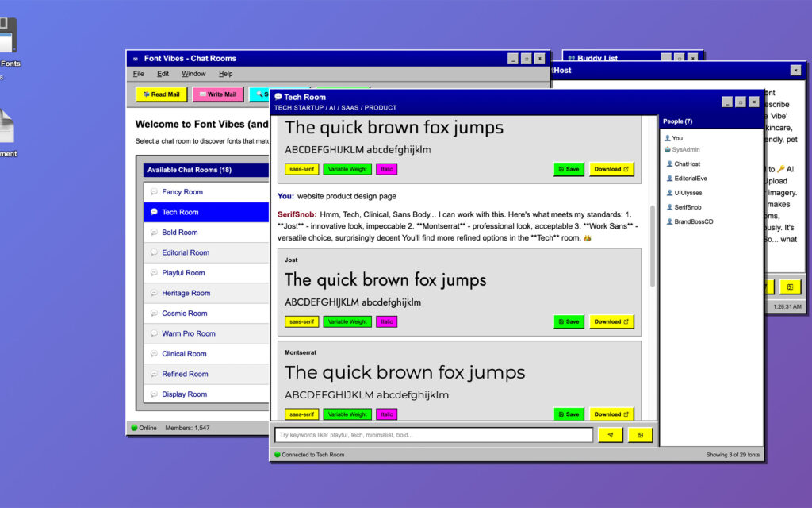This screenshot has height=508, width=812.
Task: Open the Bold Room from the list
Action: 181,233
